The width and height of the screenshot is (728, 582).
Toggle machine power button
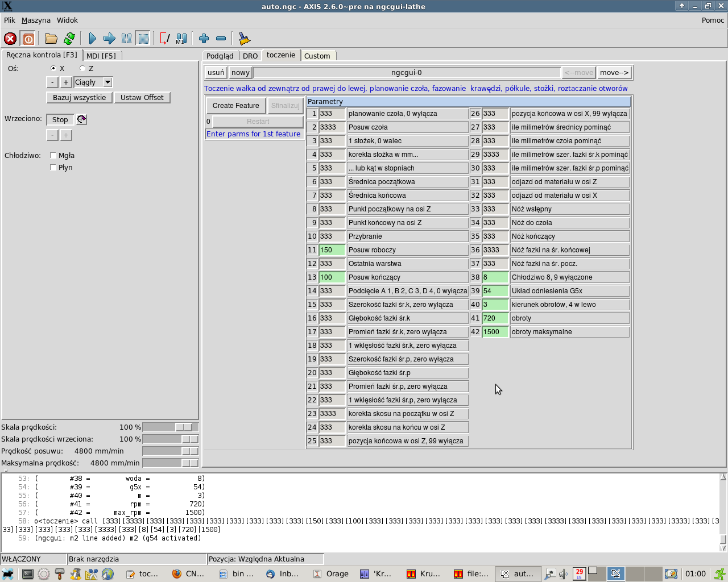pos(28,39)
